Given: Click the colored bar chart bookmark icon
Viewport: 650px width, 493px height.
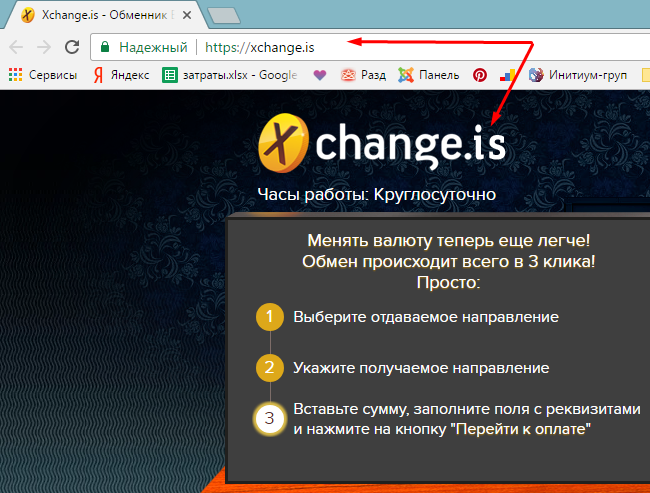Looking at the screenshot, I should click(507, 75).
